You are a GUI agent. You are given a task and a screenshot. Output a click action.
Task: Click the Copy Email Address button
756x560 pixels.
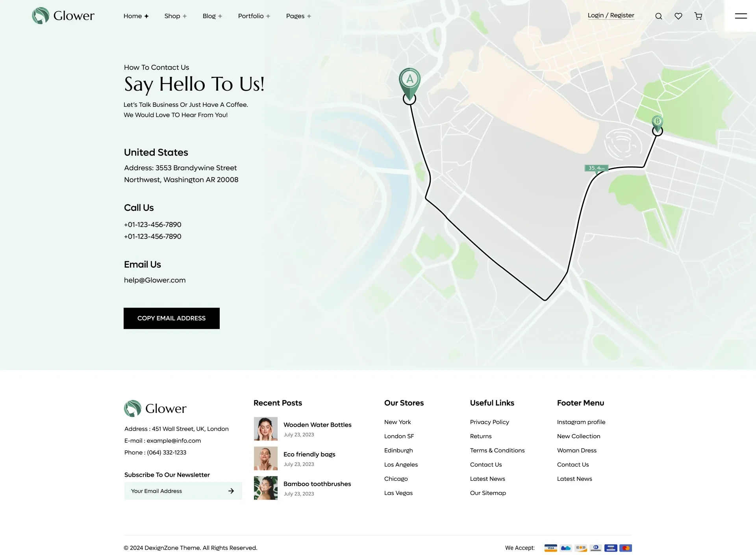pyautogui.click(x=172, y=318)
